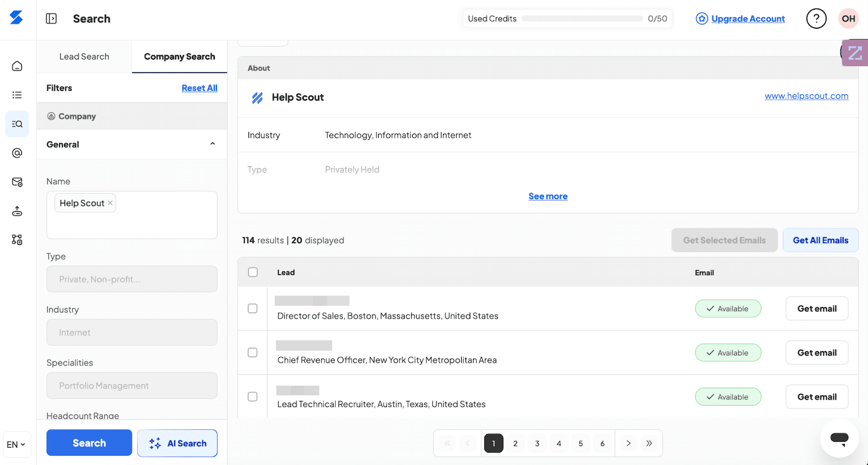Open the www.helpscout.com link
Image resolution: width=868 pixels, height=465 pixels.
tap(806, 96)
